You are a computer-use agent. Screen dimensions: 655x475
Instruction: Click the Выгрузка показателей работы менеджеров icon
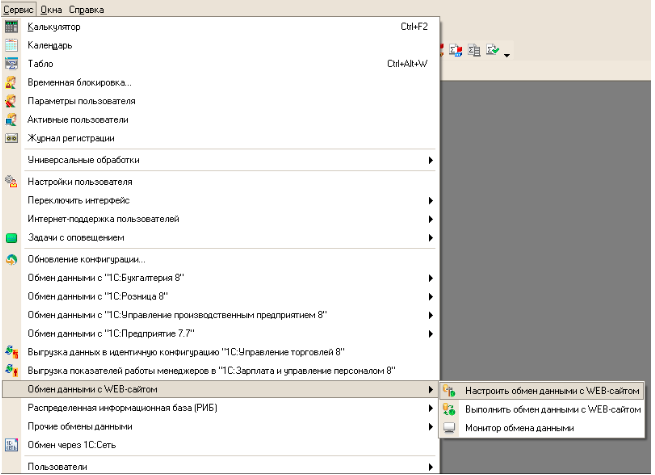click(x=11, y=370)
